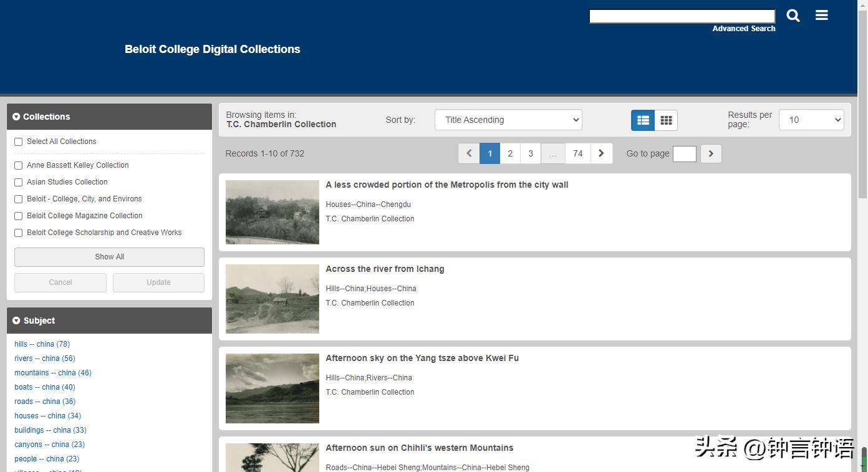
Task: Check Beloit - College, City, and Environs
Action: [19, 200]
